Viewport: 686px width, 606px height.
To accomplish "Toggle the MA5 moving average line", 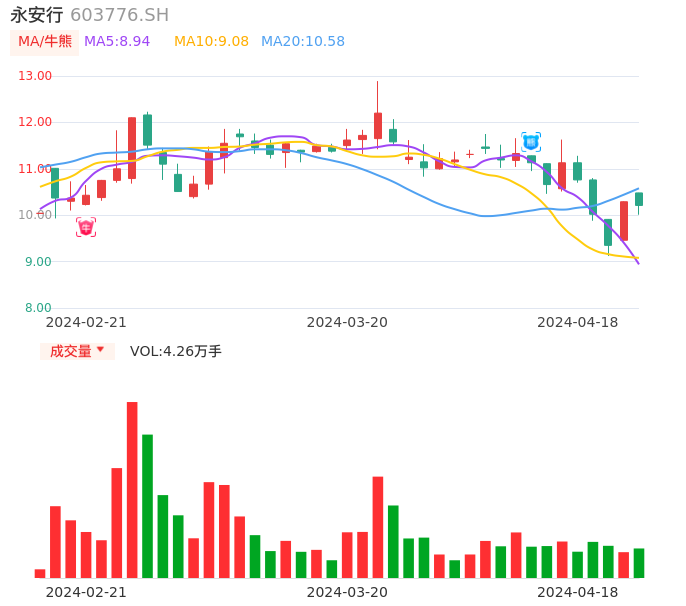I will click(x=117, y=42).
